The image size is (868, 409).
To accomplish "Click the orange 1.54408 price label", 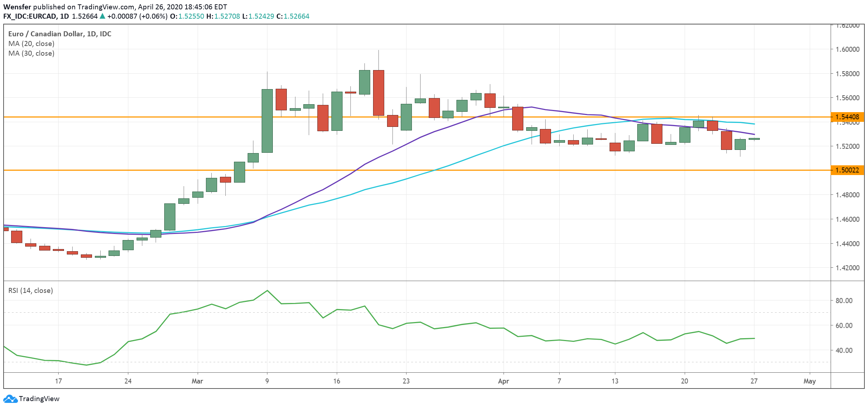I will point(847,117).
